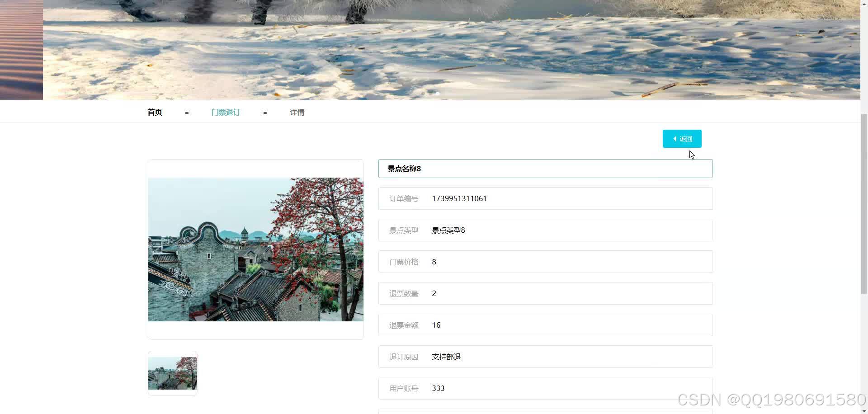Image resolution: width=868 pixels, height=414 pixels.
Task: Select the 用户账号 value 333
Action: (438, 388)
